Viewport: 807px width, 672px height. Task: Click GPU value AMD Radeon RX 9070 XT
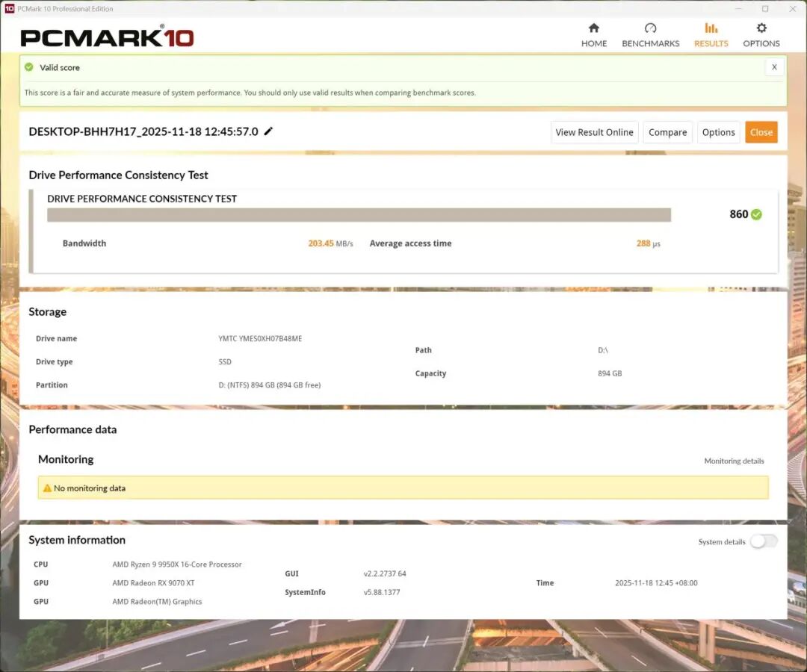click(153, 582)
